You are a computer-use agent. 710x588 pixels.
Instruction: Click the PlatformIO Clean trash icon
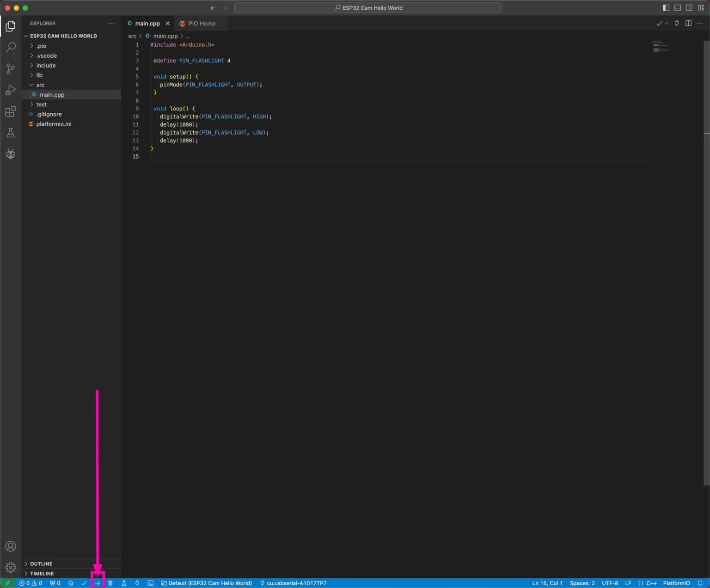(x=110, y=583)
